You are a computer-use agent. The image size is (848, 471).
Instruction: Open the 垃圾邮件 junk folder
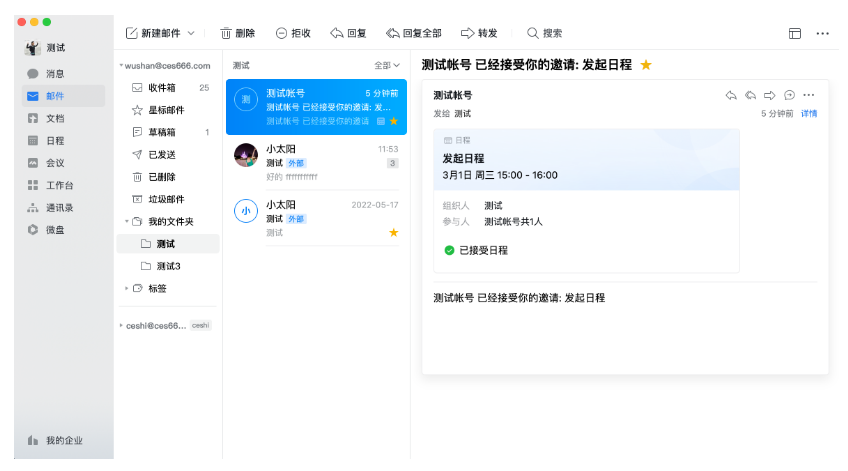pyautogui.click(x=168, y=199)
